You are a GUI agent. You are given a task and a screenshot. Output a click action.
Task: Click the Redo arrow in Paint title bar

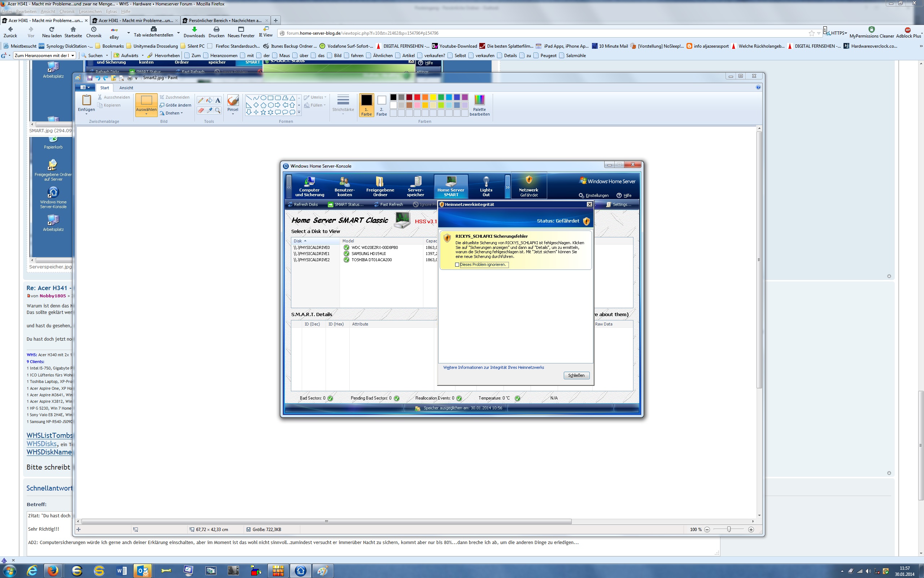[105, 78]
